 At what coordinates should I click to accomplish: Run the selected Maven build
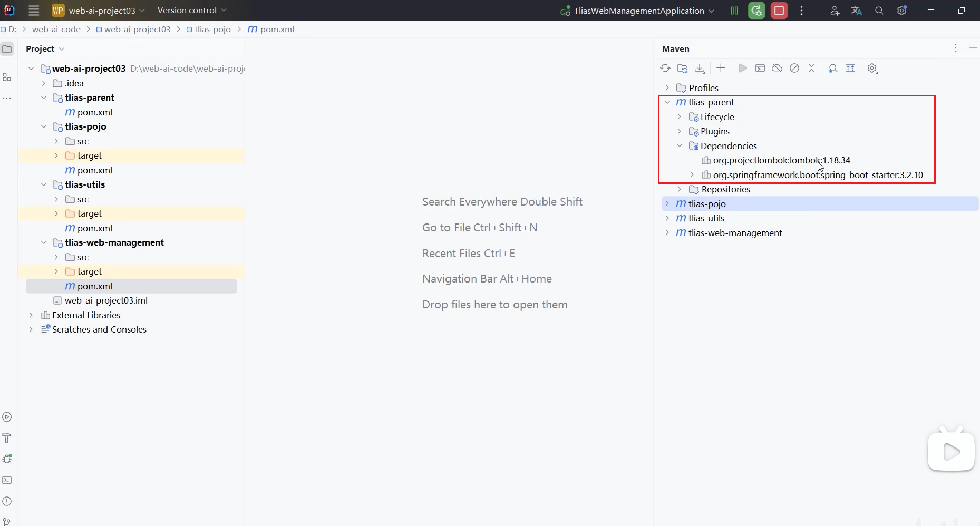tap(743, 68)
